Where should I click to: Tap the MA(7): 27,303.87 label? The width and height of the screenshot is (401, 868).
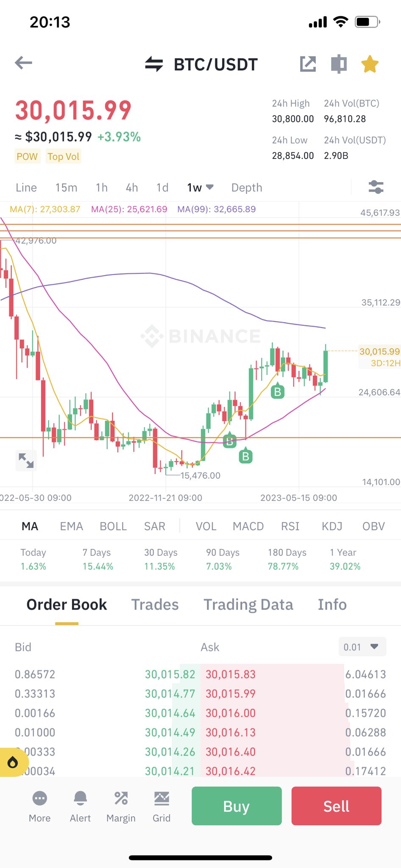click(45, 209)
